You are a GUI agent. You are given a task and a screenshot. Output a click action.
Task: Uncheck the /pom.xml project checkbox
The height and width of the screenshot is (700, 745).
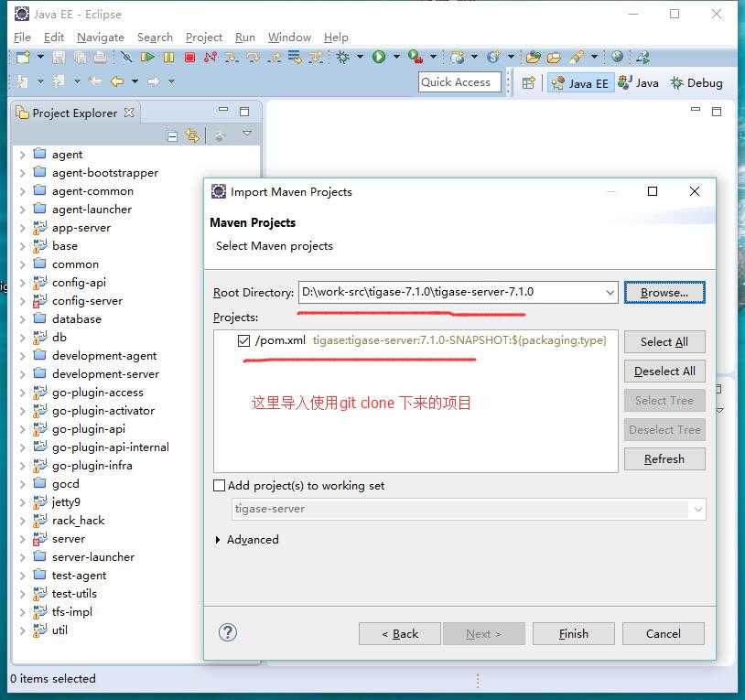pos(243,340)
